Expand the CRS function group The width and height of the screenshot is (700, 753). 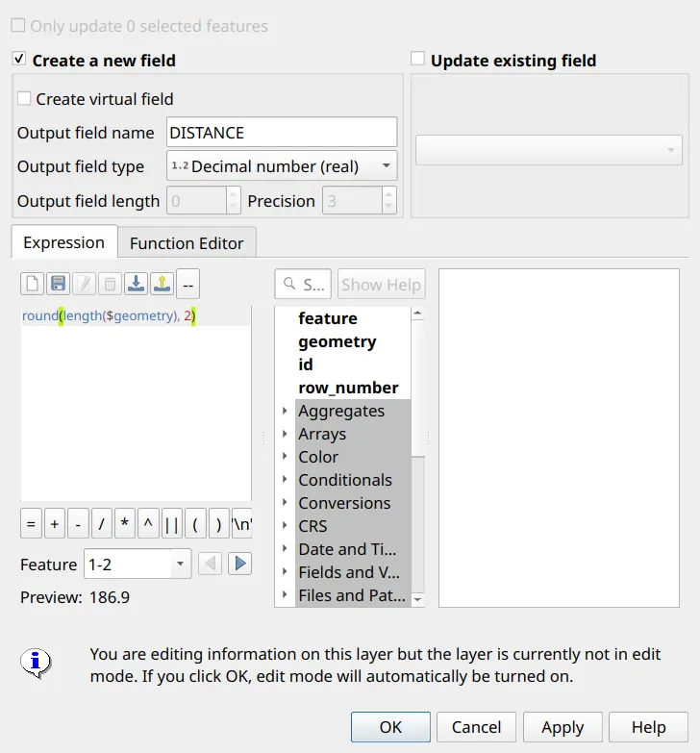click(285, 525)
